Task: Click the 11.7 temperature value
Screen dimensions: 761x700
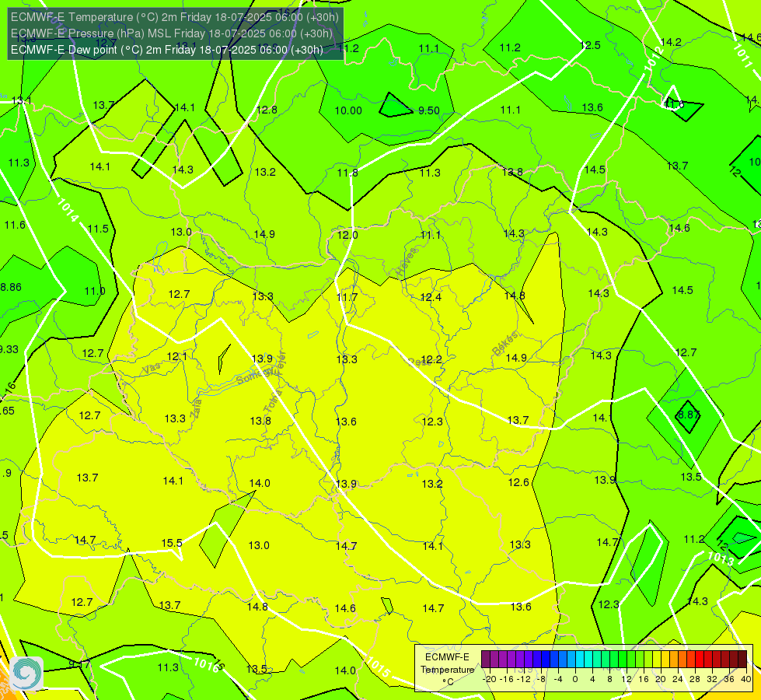Action: pyautogui.click(x=347, y=297)
